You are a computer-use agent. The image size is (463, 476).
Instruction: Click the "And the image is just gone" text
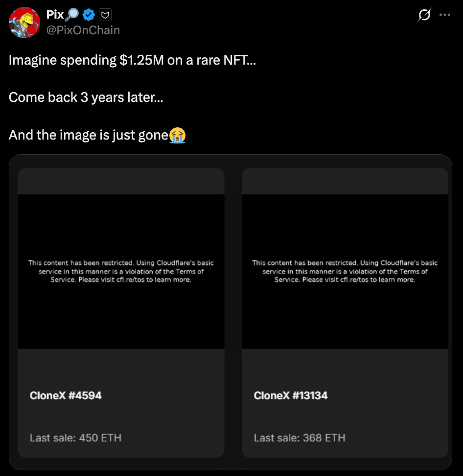click(89, 134)
